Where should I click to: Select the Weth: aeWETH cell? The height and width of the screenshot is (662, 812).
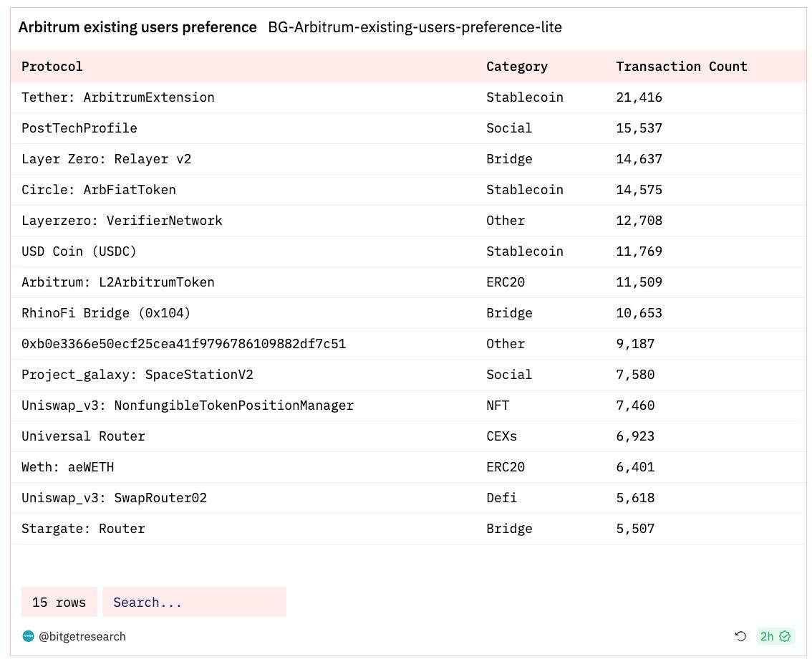(x=67, y=467)
